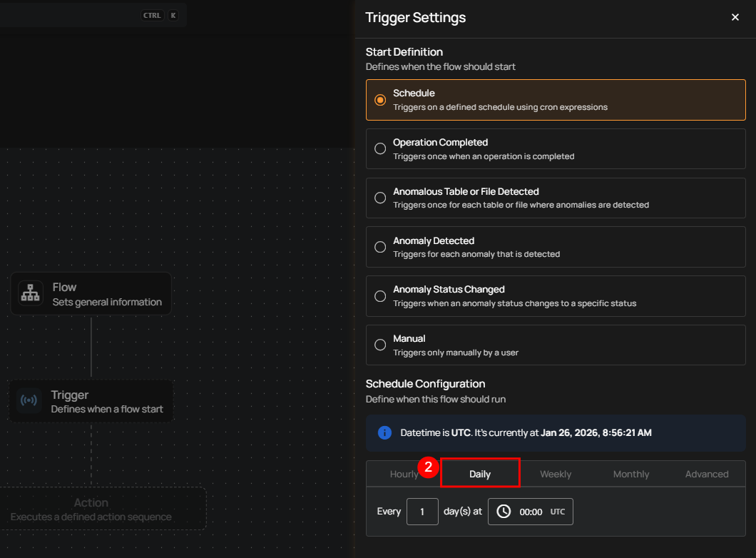
Task: Click the days interval input field
Action: pos(422,512)
